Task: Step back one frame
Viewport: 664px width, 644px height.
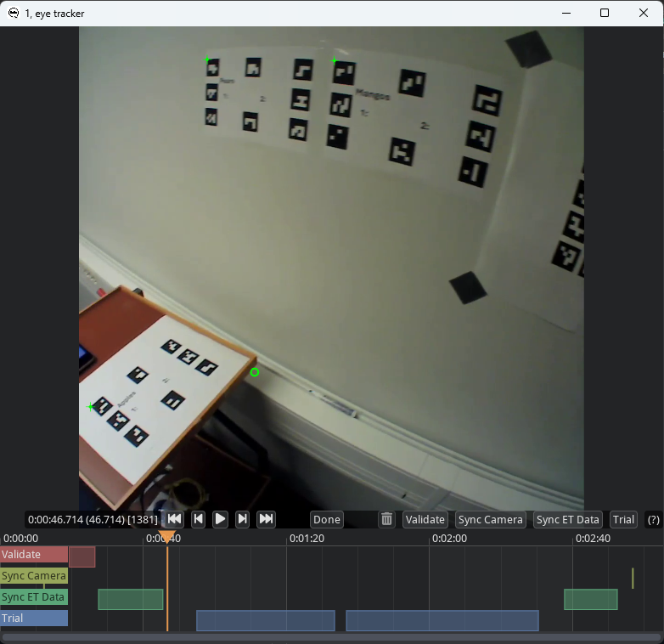Action: coord(198,519)
